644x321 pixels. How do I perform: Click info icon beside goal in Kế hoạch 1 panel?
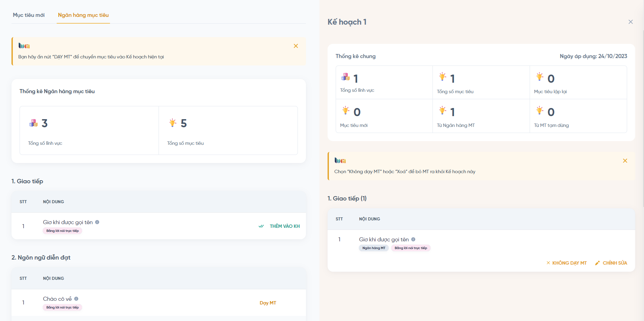[413, 239]
